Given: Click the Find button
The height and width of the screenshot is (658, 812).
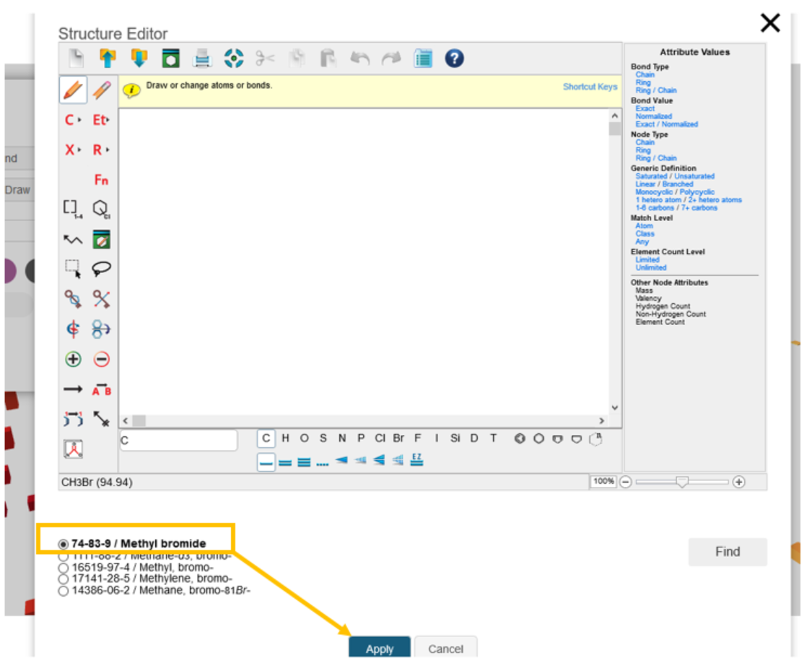Looking at the screenshot, I should tap(727, 552).
